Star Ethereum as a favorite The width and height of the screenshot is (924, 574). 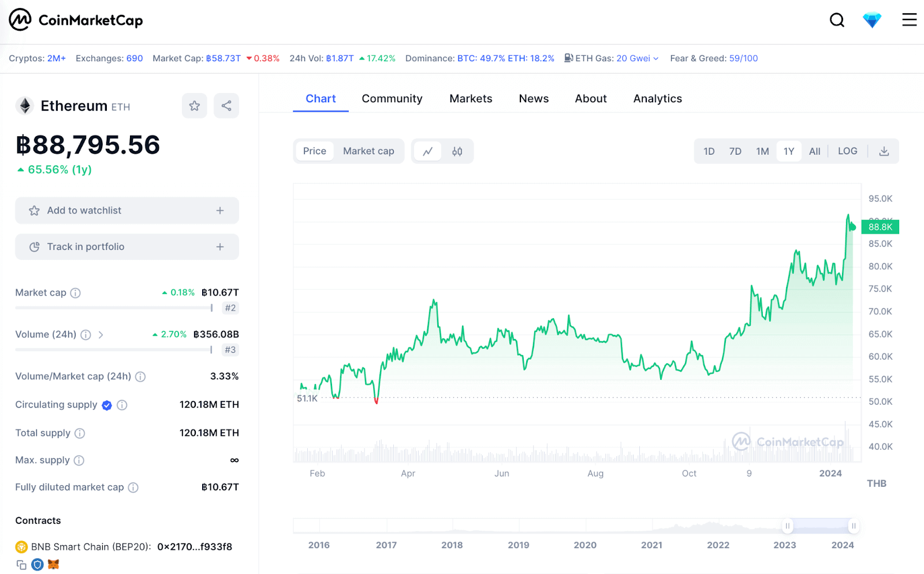click(195, 106)
